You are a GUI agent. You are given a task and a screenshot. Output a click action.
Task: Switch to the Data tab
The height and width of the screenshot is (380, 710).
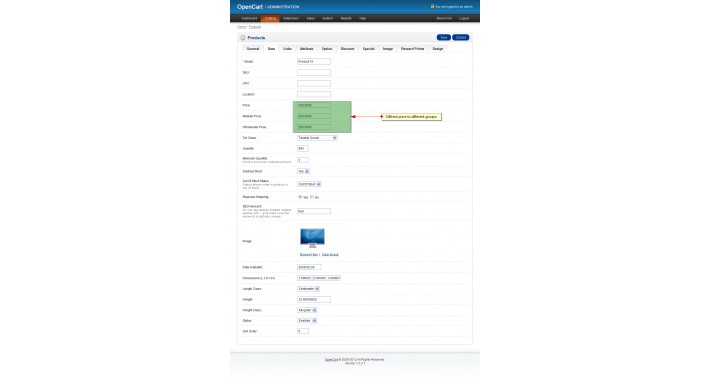click(271, 48)
